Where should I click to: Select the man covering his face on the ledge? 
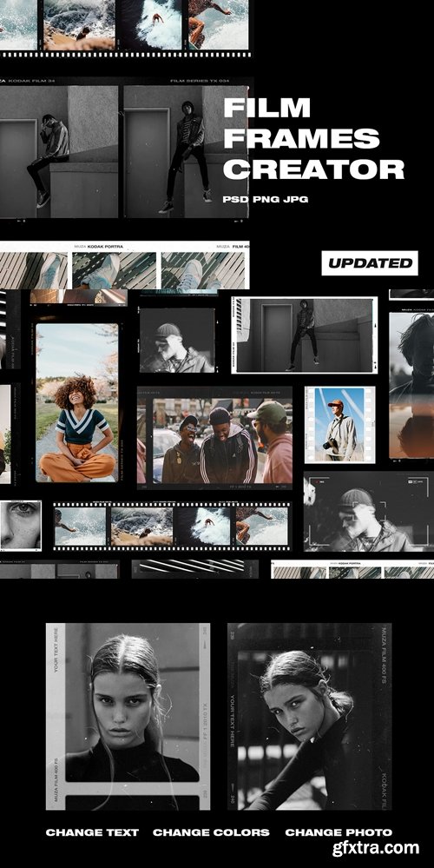(59, 152)
